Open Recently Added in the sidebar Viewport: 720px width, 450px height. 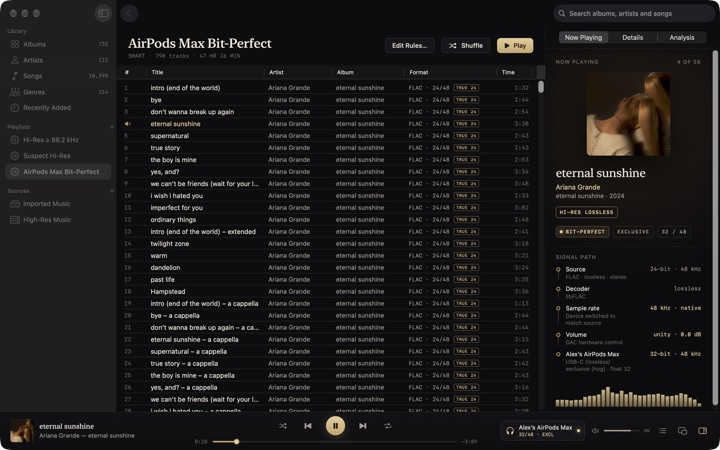pyautogui.click(x=58, y=107)
